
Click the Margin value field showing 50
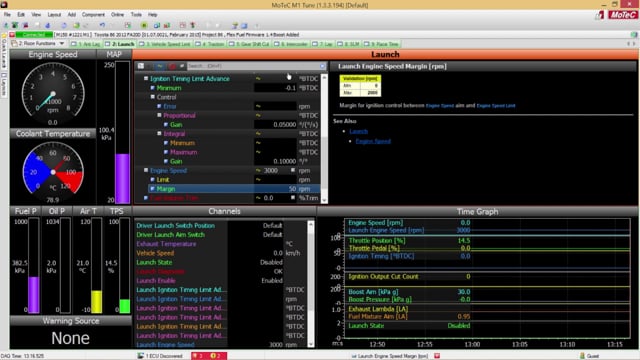click(x=276, y=189)
